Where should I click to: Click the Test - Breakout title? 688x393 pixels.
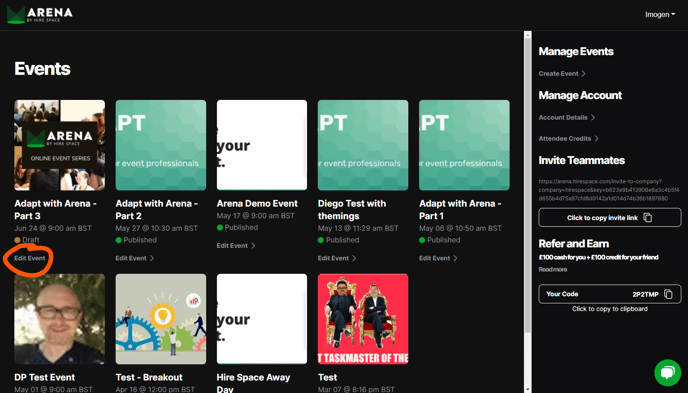pyautogui.click(x=149, y=377)
